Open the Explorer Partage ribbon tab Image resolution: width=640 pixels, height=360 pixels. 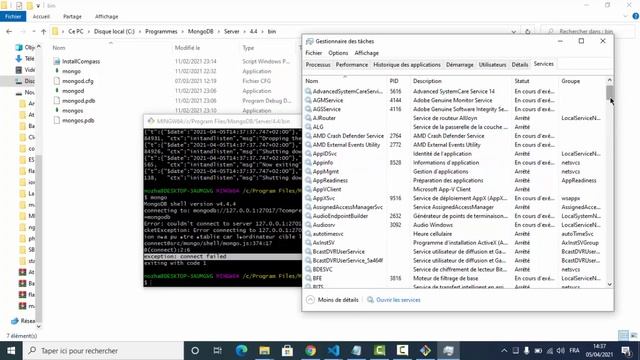(x=72, y=16)
